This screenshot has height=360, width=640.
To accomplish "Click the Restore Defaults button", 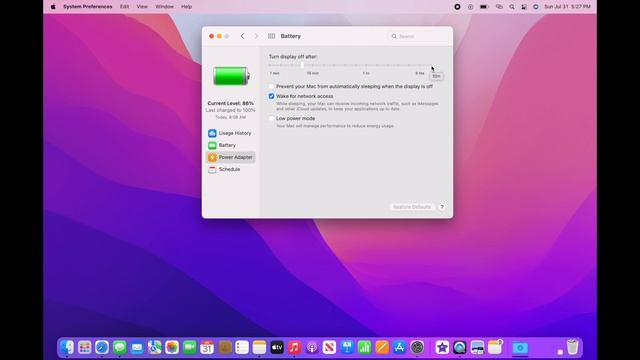I will [412, 207].
